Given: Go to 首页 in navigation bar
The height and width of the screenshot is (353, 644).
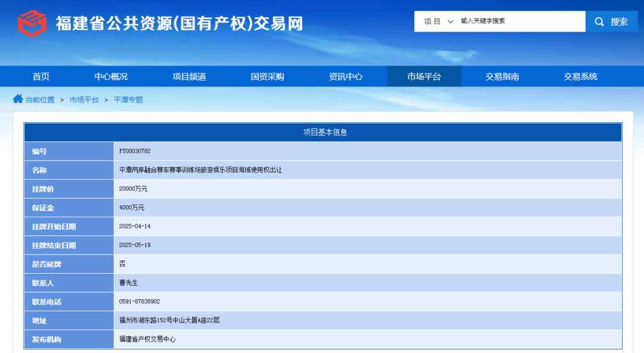Looking at the screenshot, I should coord(41,76).
